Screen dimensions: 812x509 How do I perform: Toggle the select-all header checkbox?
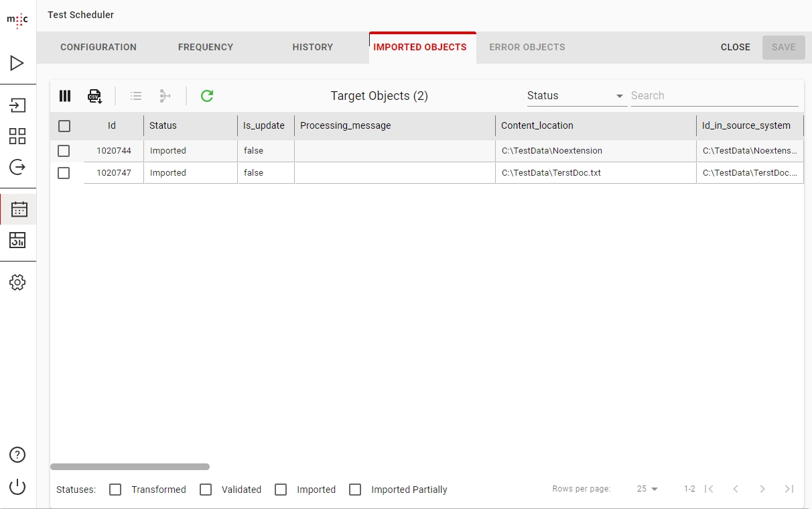point(64,126)
